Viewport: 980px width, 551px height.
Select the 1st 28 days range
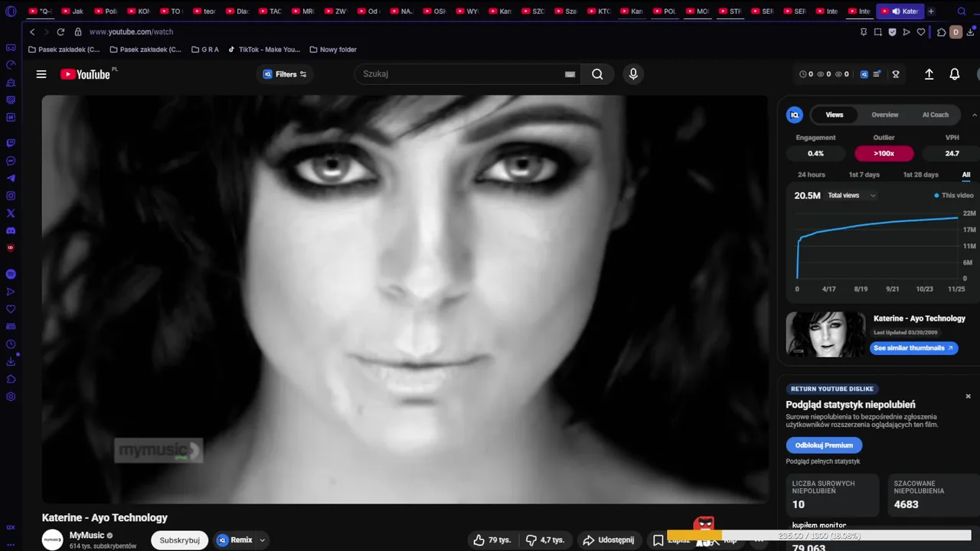[920, 174]
